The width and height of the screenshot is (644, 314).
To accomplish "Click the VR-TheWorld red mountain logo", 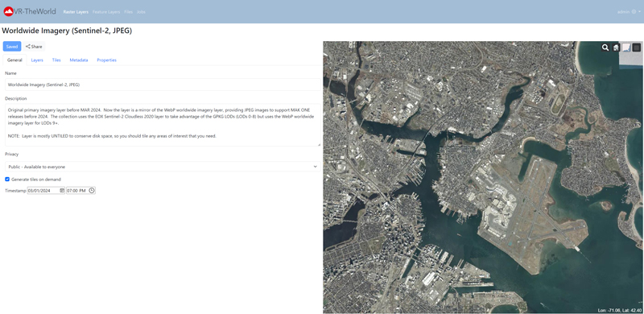I will pyautogui.click(x=8, y=11).
